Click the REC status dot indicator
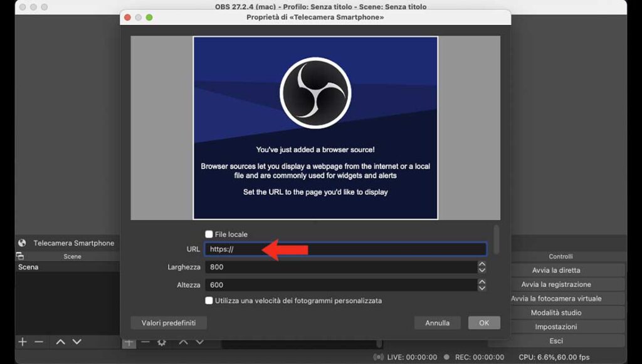This screenshot has height=364, width=642. [x=446, y=357]
